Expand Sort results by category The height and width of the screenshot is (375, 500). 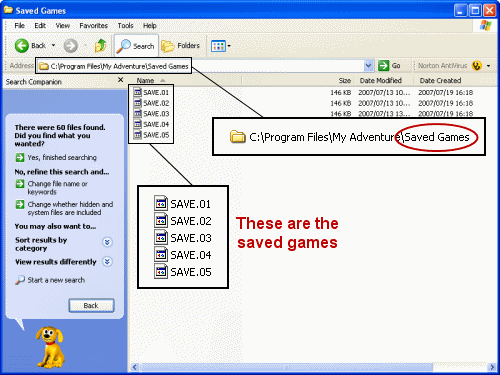107,242
